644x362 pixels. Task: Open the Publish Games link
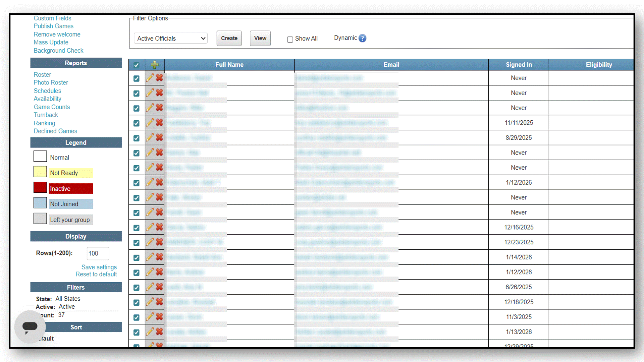point(53,26)
